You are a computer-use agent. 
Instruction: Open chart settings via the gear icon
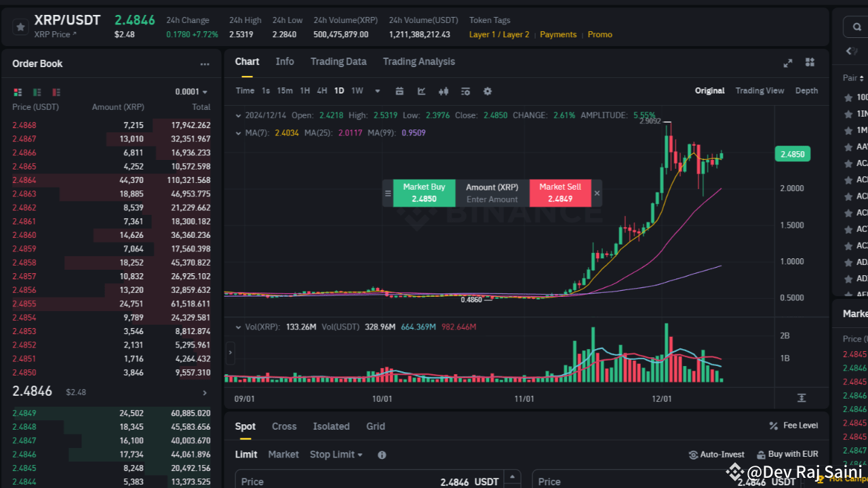487,90
